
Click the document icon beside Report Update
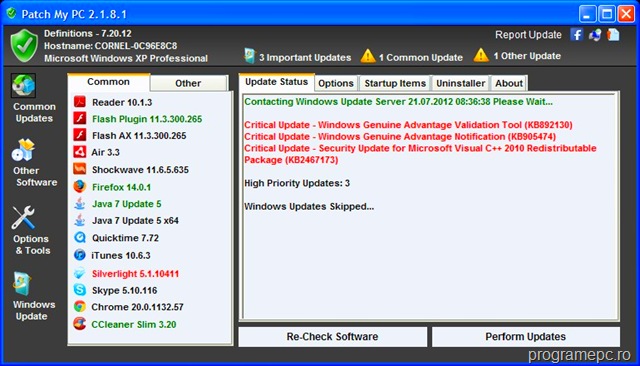pos(613,35)
